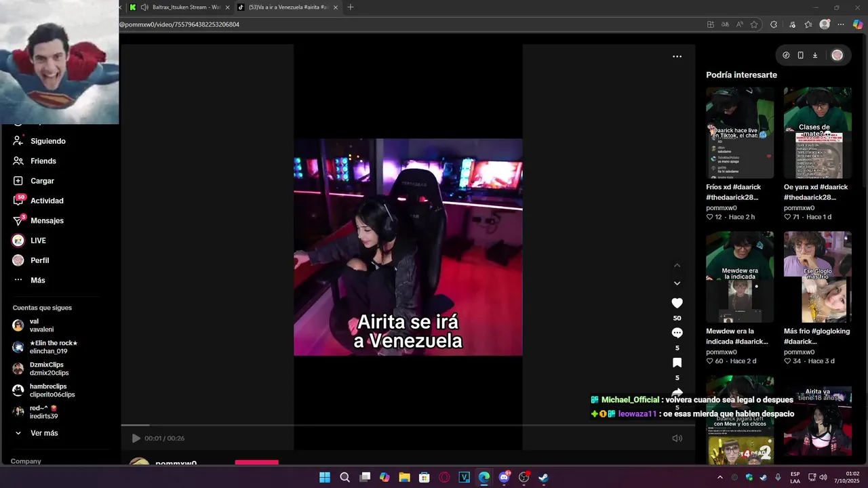Viewport: 868px width, 488px height.
Task: Open the Más sidebar menu
Action: point(29,280)
